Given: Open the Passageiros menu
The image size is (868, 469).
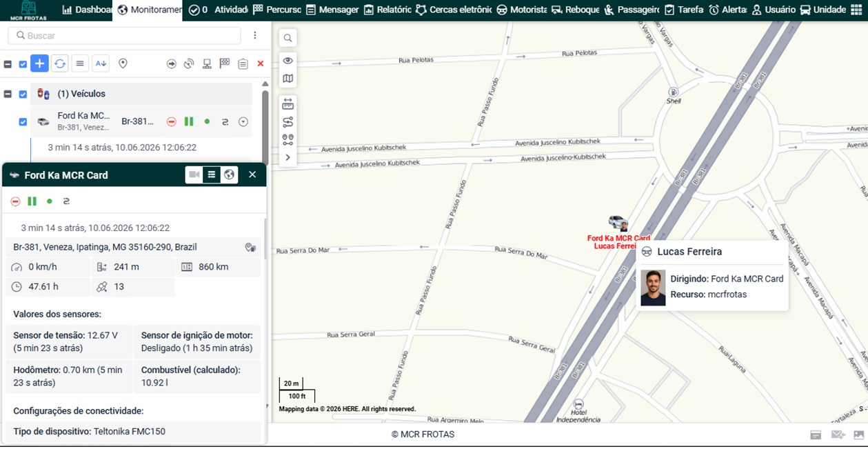Looking at the screenshot, I should pos(632,10).
